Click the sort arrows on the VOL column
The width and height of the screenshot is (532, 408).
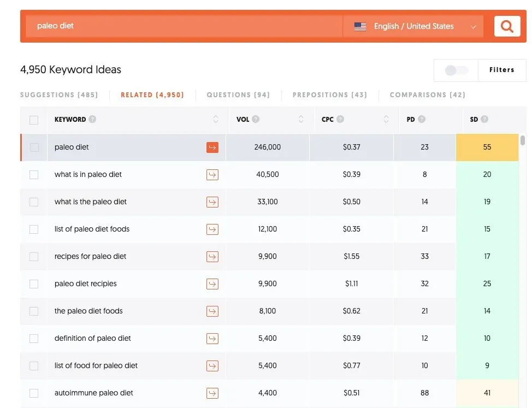coord(300,119)
